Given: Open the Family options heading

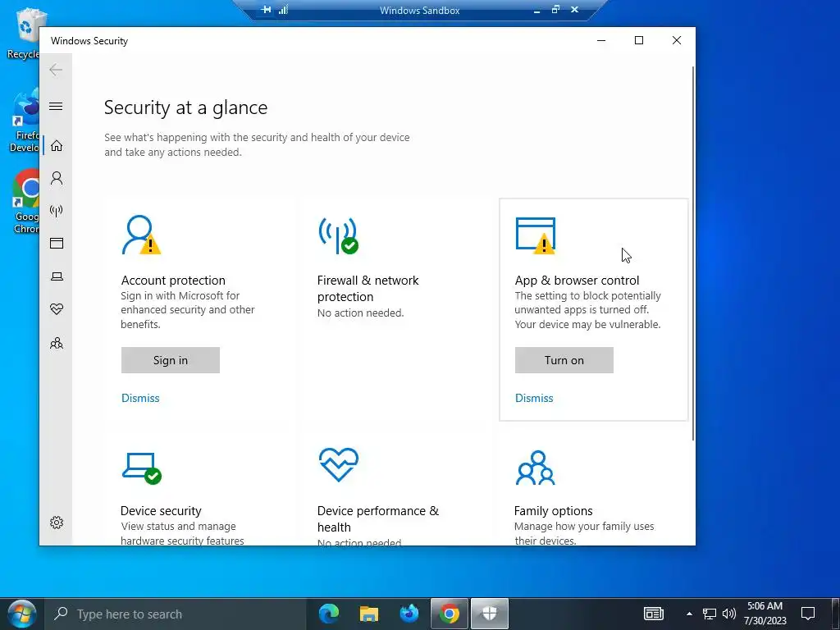Looking at the screenshot, I should [x=554, y=510].
